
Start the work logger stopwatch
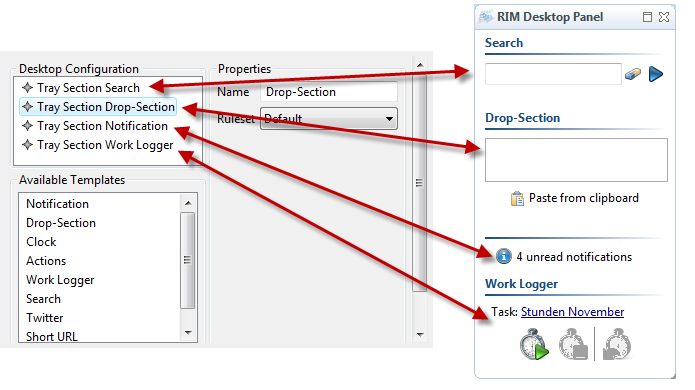tap(534, 344)
